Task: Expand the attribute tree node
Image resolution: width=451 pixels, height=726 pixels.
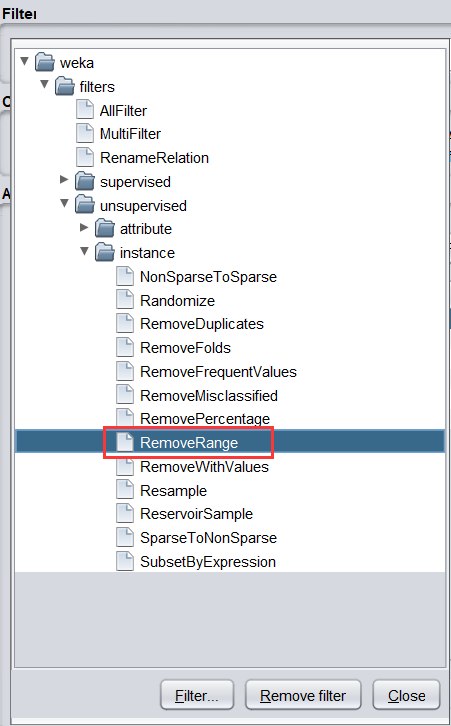Action: point(84,227)
